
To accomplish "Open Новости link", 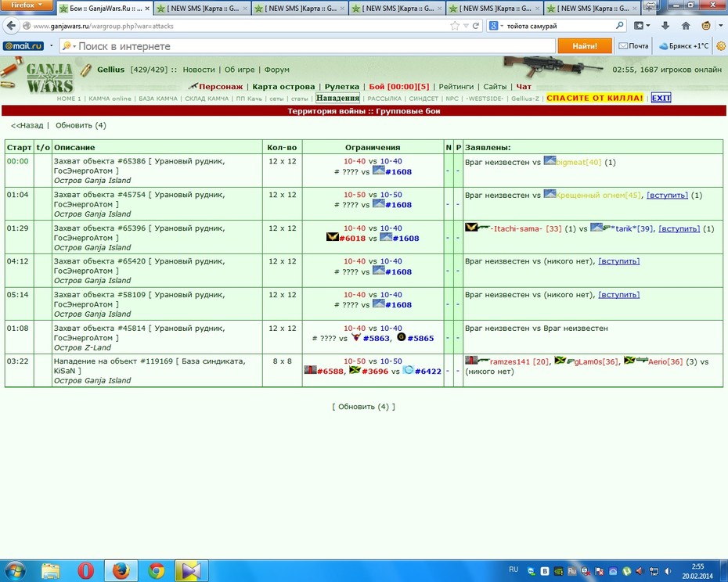I will [x=199, y=70].
